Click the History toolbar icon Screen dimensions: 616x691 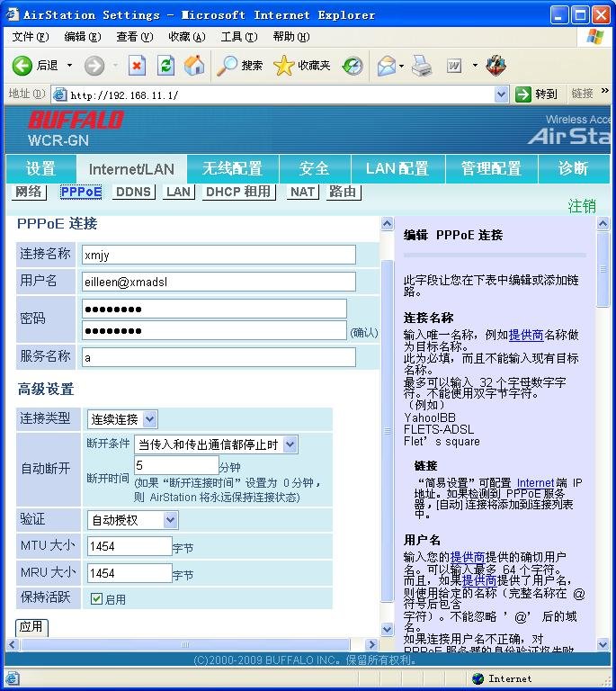(353, 65)
